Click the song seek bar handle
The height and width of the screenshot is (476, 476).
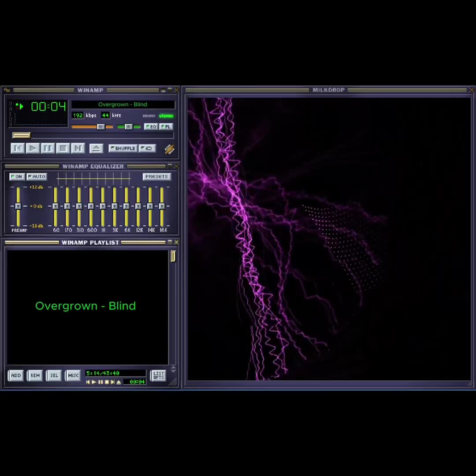click(21, 135)
